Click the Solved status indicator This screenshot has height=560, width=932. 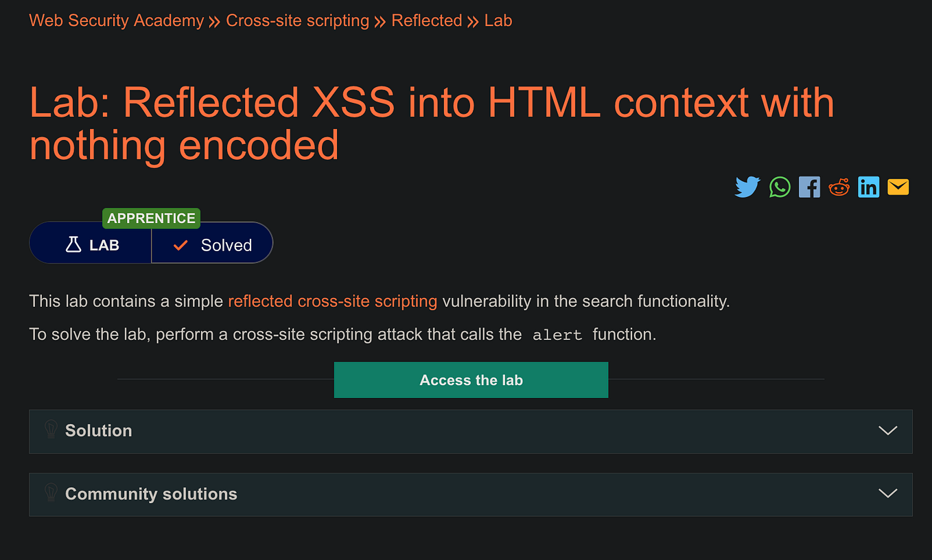[x=211, y=244]
